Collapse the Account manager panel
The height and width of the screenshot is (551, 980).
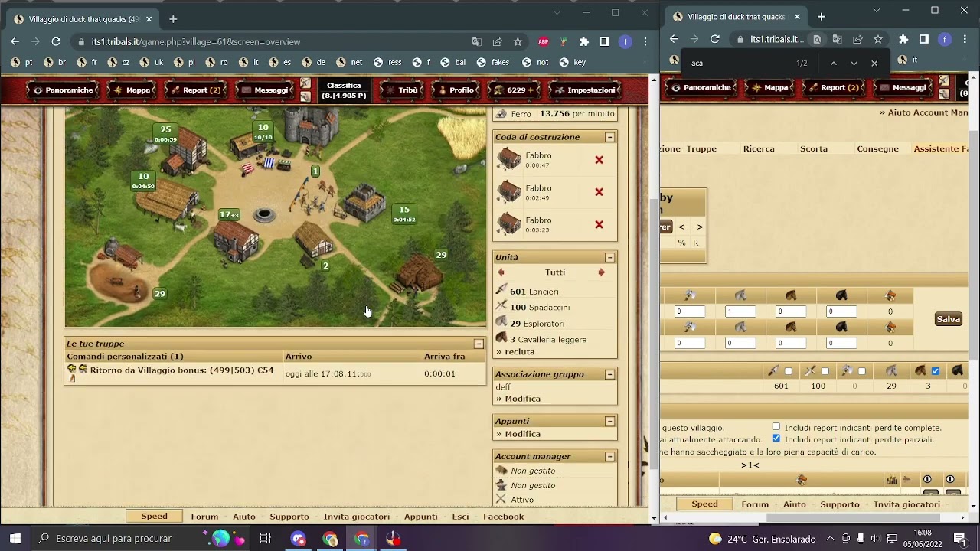tap(609, 456)
